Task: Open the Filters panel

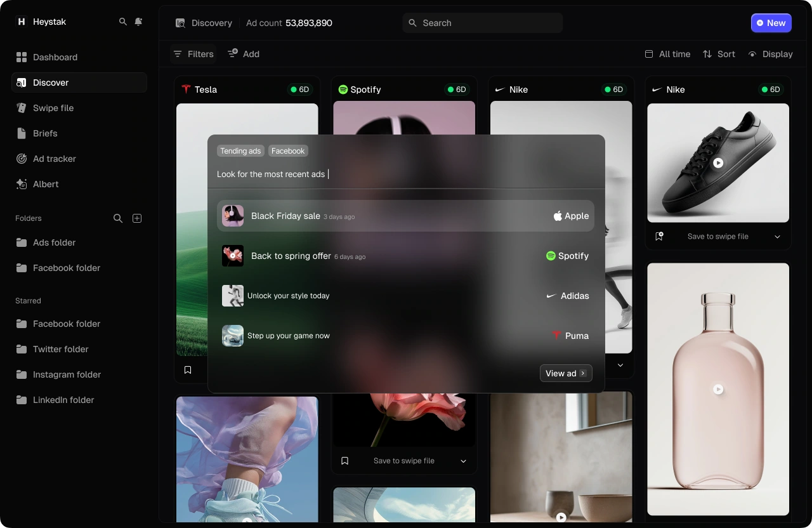Action: [193, 54]
